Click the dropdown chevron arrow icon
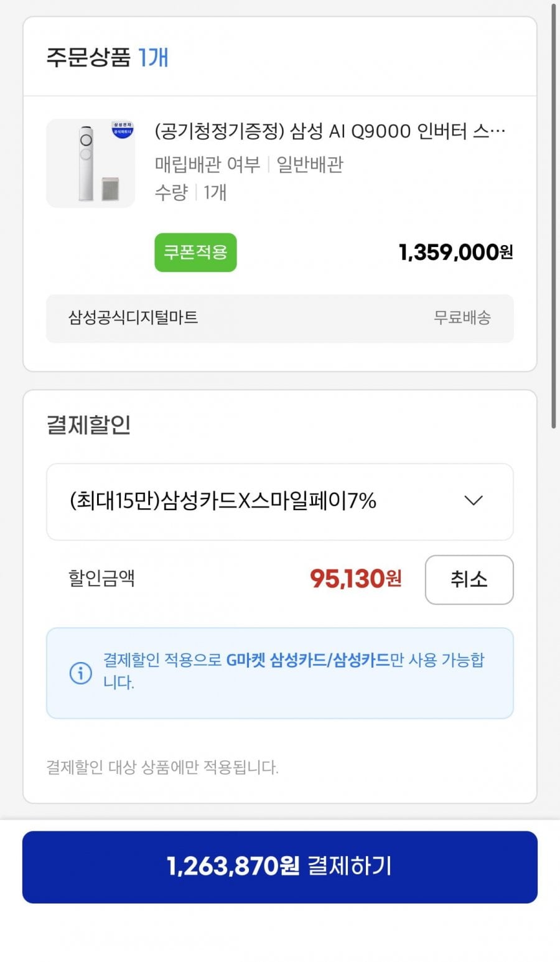This screenshot has width=560, height=962. point(474,501)
